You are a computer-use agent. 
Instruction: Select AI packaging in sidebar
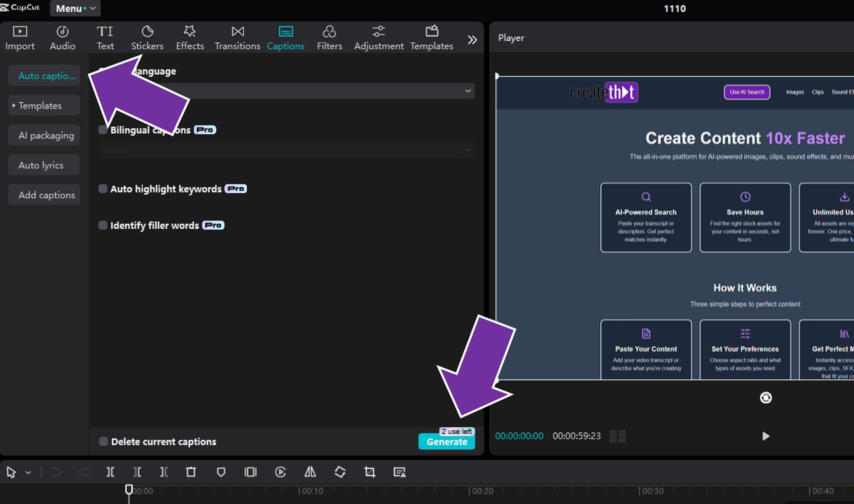tap(44, 135)
